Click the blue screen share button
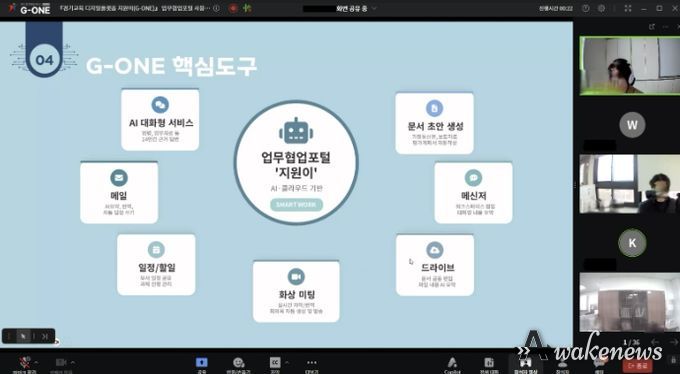 202,362
